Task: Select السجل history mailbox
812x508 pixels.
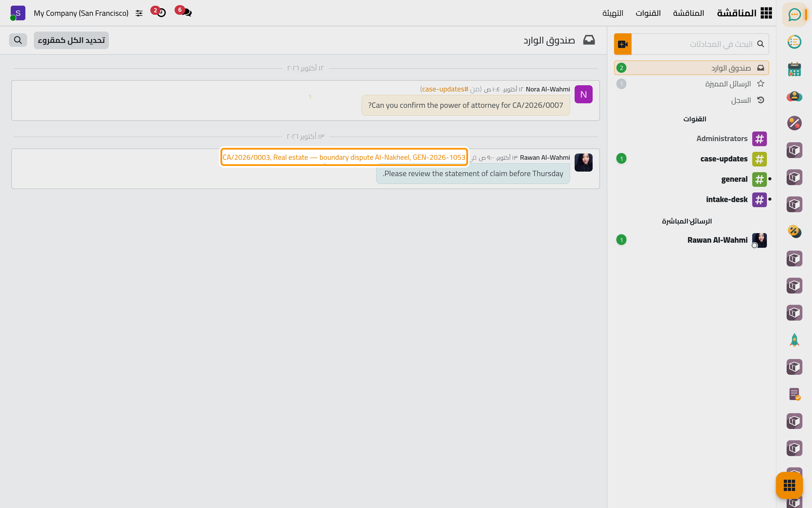Action: point(691,100)
